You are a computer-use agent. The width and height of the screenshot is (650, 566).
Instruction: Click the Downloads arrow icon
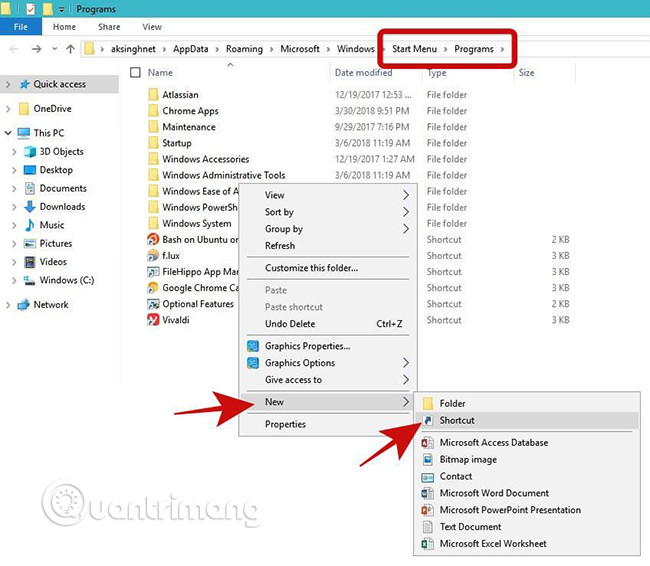tap(30, 206)
